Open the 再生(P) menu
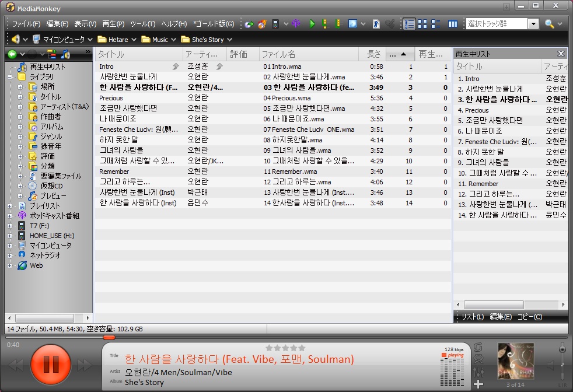 pyautogui.click(x=113, y=24)
